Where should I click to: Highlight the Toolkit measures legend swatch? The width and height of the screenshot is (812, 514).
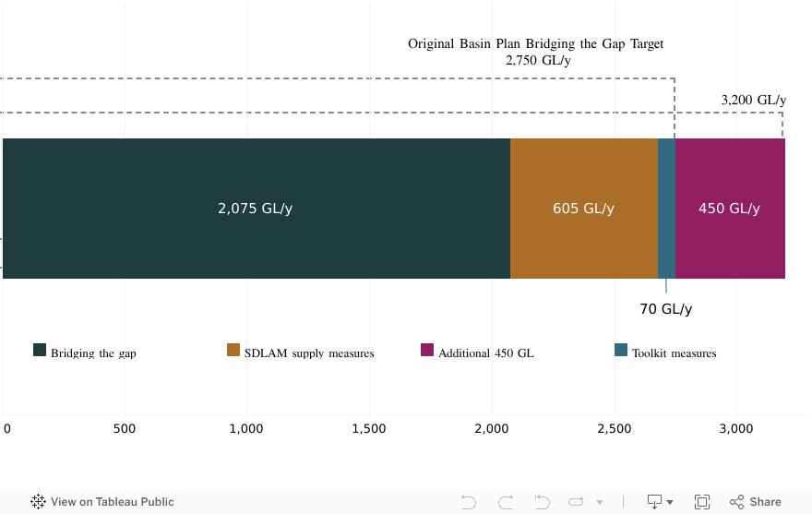621,351
